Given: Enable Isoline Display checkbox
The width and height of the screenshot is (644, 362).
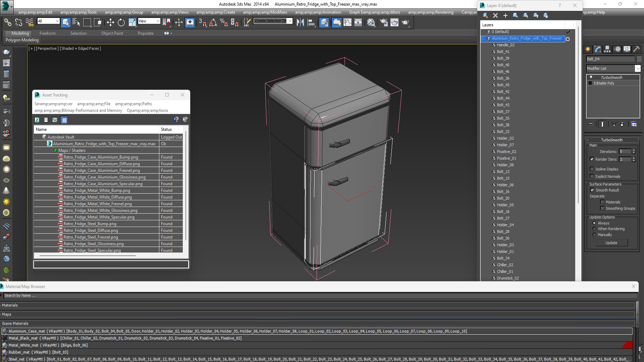Looking at the screenshot, I should coord(592,169).
